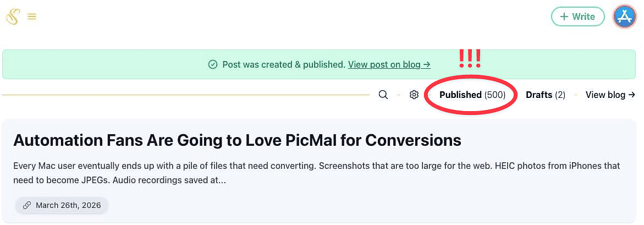Viewport: 644px width, 225px height.
Task: Open blog settings via the gear icon
Action: pos(414,95)
